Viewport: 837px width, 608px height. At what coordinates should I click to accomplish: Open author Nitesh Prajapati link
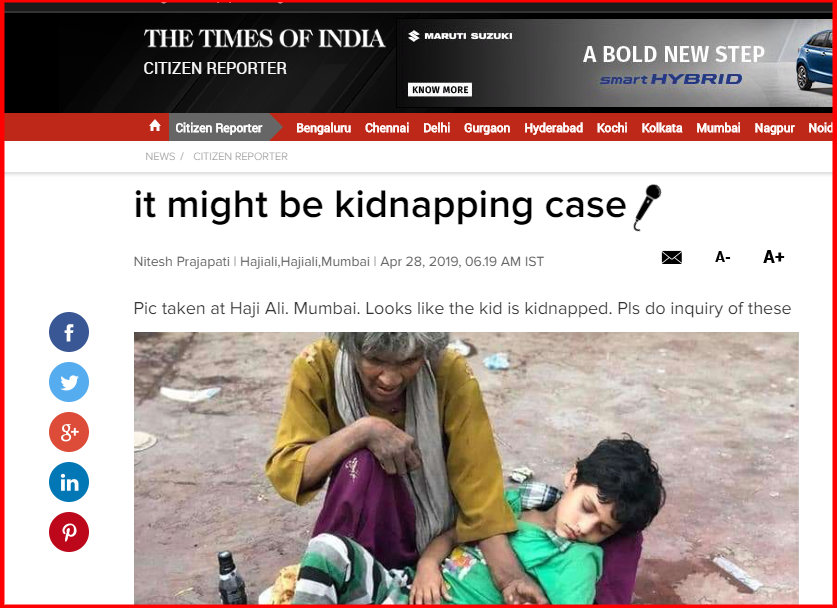[x=181, y=262]
